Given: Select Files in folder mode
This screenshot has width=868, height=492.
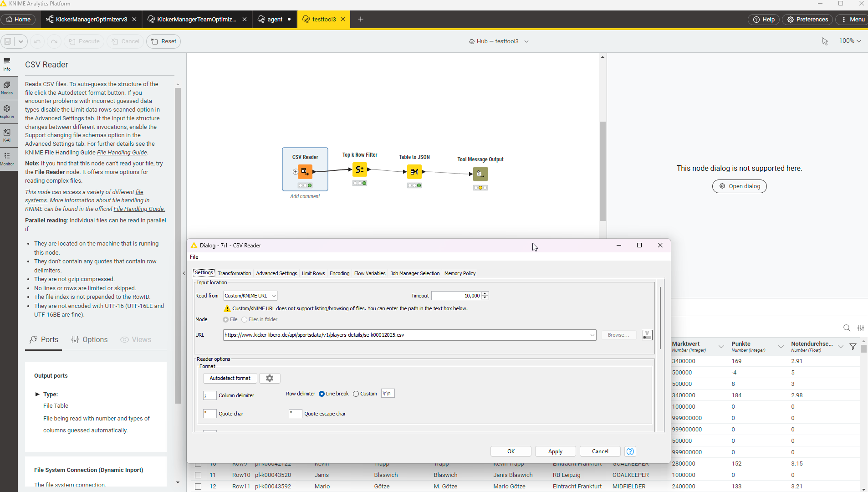Looking at the screenshot, I should pos(245,320).
